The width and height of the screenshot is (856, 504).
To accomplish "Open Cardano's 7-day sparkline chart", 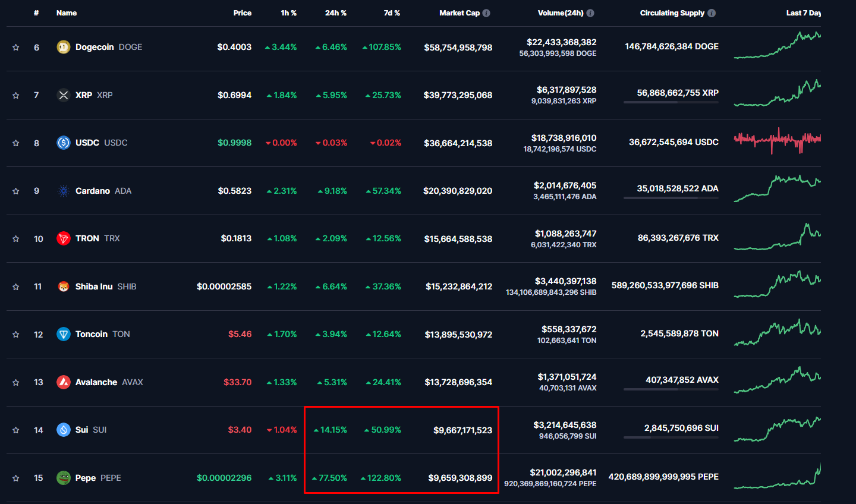I will point(778,188).
